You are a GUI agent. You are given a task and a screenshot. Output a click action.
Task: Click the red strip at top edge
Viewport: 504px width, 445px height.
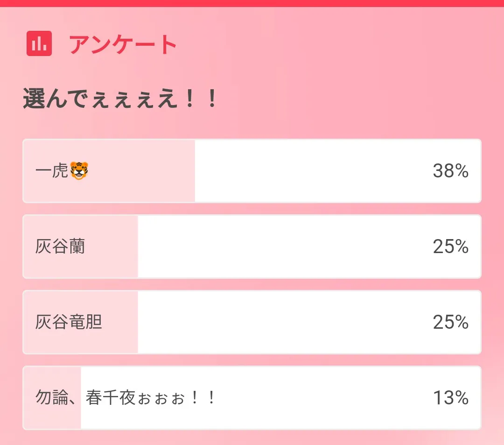[252, 3]
